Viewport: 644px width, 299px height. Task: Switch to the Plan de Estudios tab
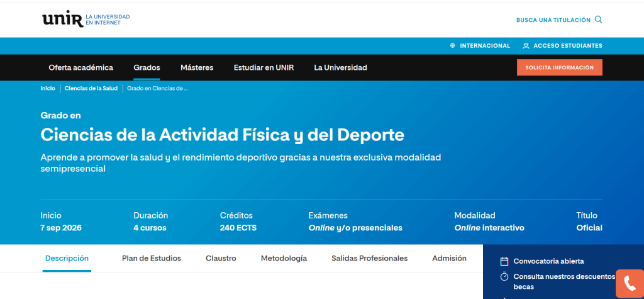coord(152,258)
